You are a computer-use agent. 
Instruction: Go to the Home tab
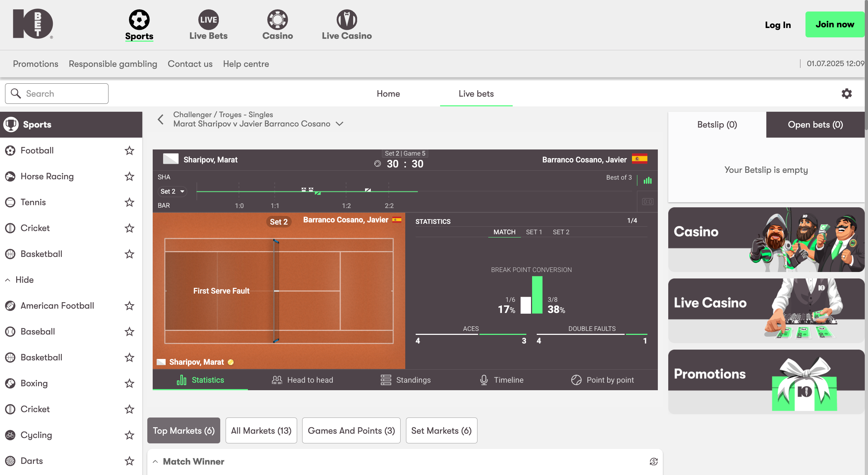point(388,94)
